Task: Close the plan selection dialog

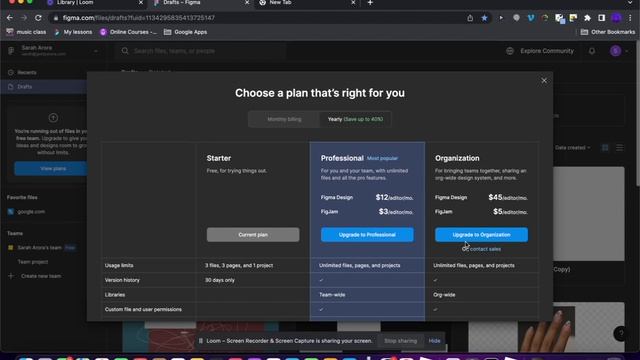Action: (x=544, y=81)
